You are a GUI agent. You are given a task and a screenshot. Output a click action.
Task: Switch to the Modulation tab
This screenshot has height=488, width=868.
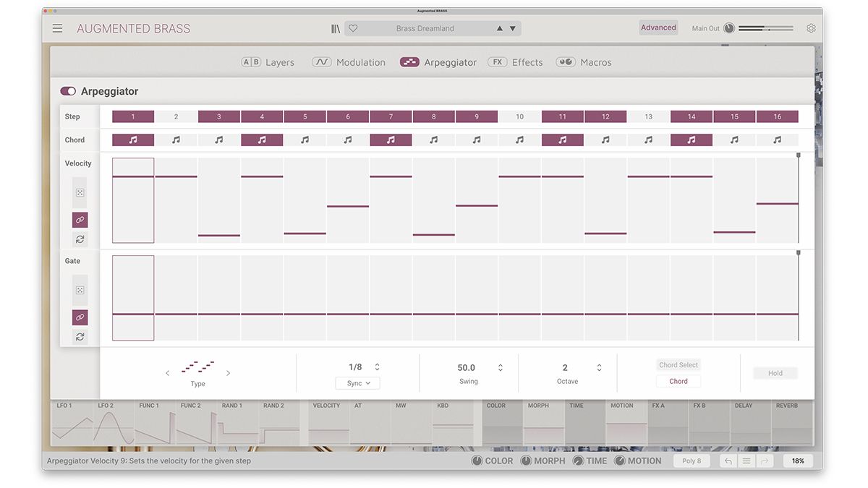[x=349, y=62]
